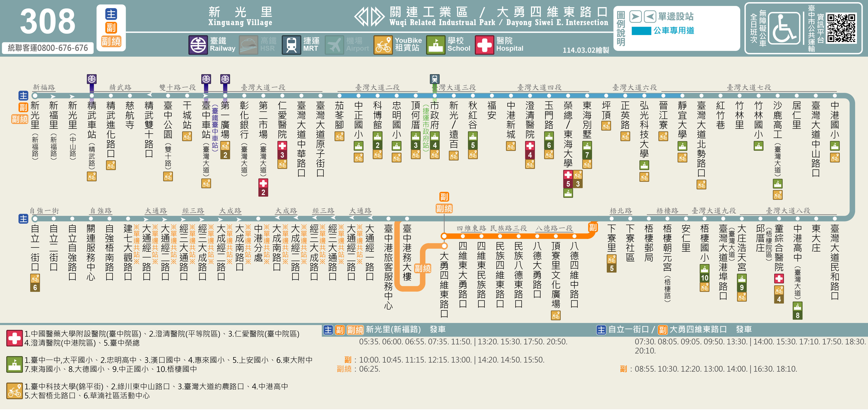Click the blue 主 route badge under 308
Image resolution: width=868 pixels, height=410 pixels.
pos(111,14)
